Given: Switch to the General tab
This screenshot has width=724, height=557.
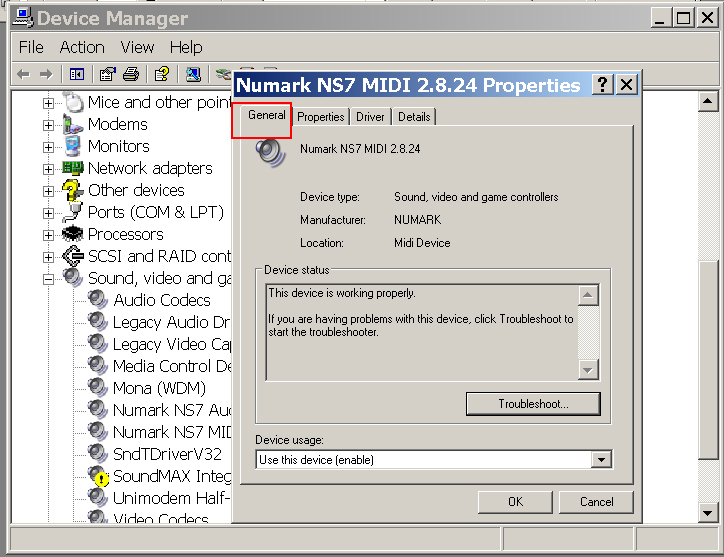Looking at the screenshot, I should pos(266,115).
